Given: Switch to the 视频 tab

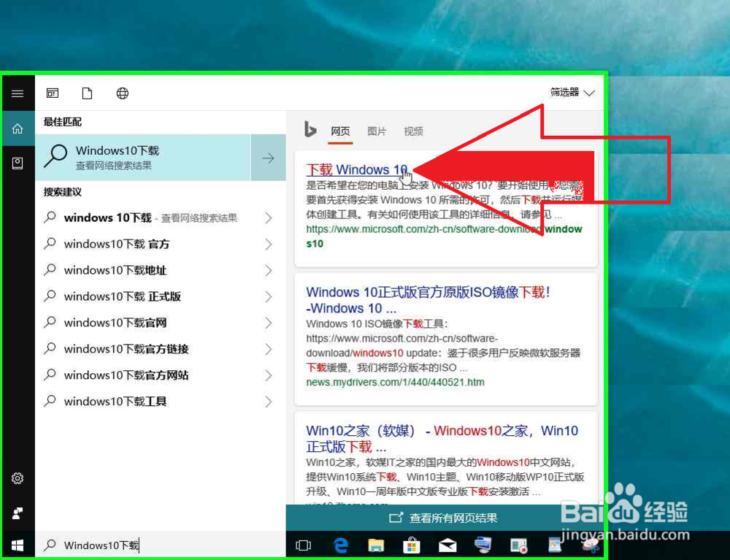Looking at the screenshot, I should point(413,131).
